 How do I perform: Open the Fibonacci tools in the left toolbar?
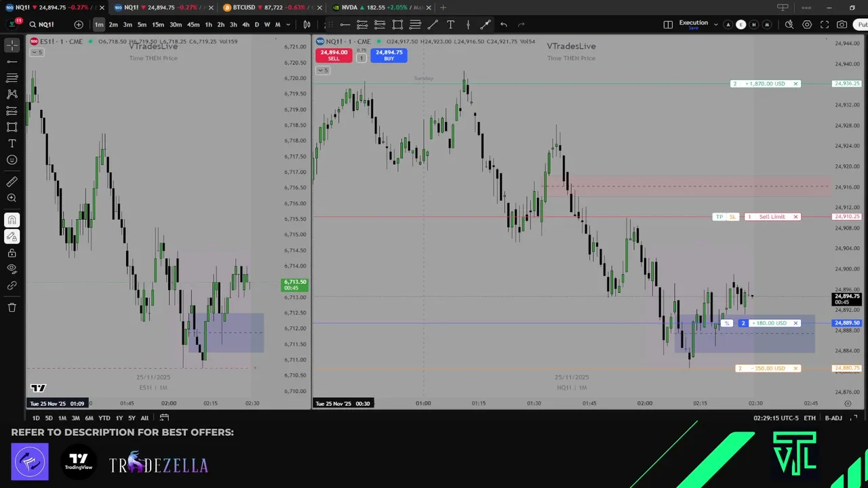coord(12,78)
